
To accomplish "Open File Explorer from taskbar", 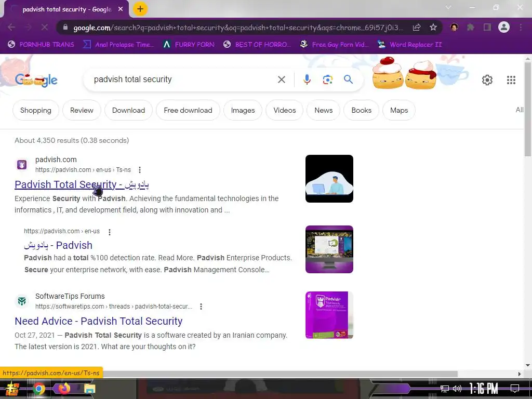I will [x=89, y=389].
